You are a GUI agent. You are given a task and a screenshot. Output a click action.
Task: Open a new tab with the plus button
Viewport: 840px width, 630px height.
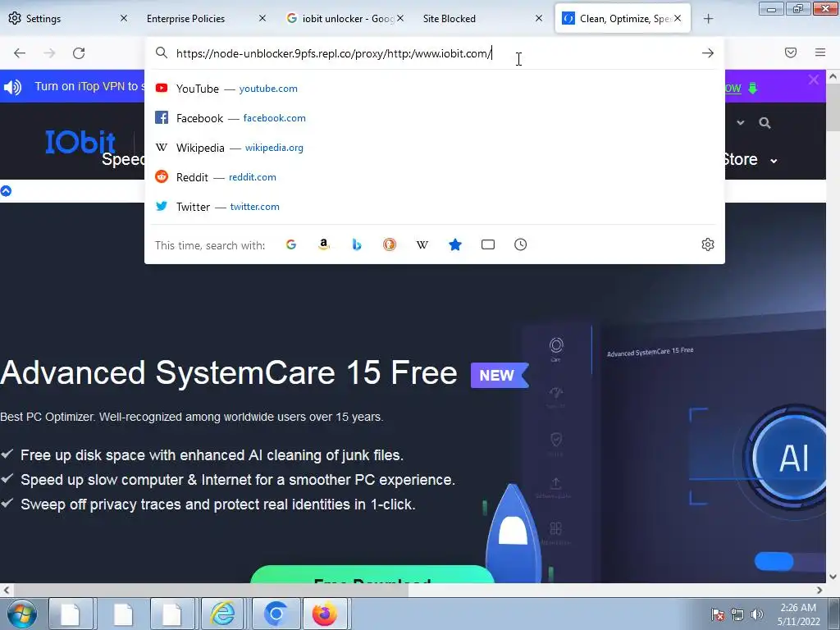click(x=708, y=19)
